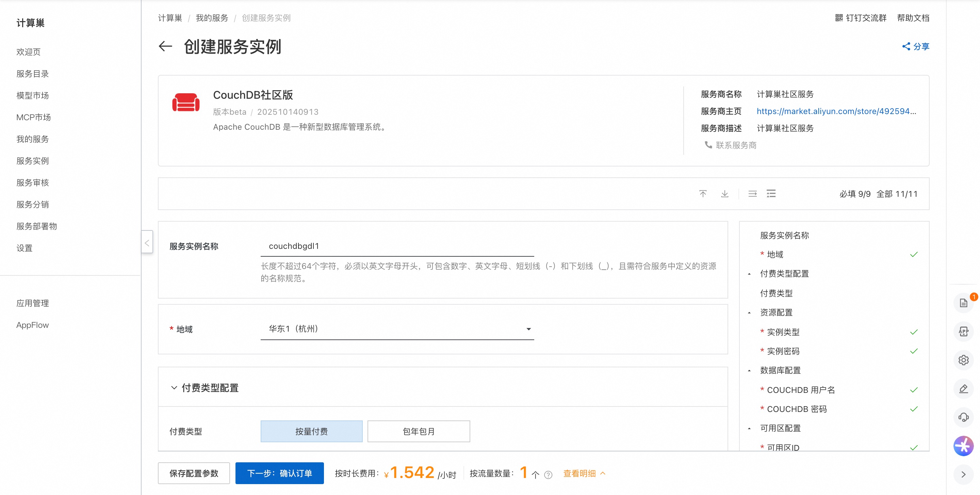
Task: Click the 服务实例名称 input field
Action: click(x=397, y=246)
